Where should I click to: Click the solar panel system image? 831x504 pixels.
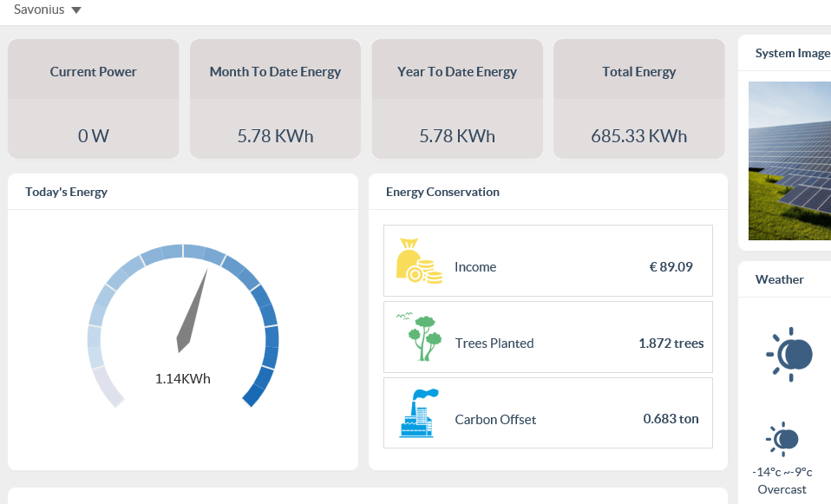789,161
